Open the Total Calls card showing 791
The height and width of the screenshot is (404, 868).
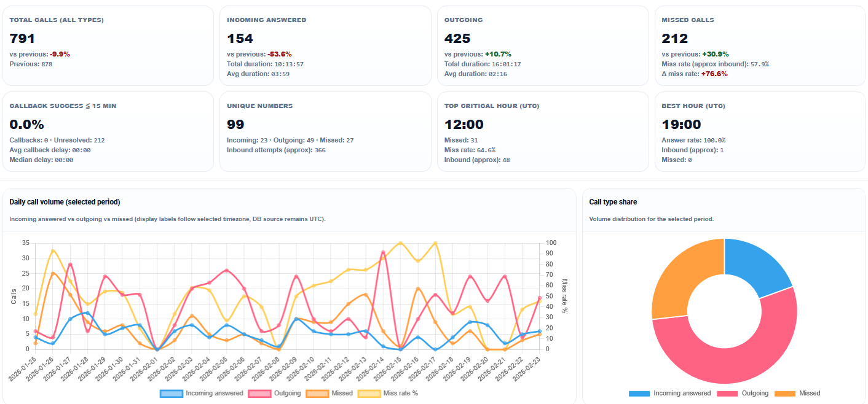[108, 46]
